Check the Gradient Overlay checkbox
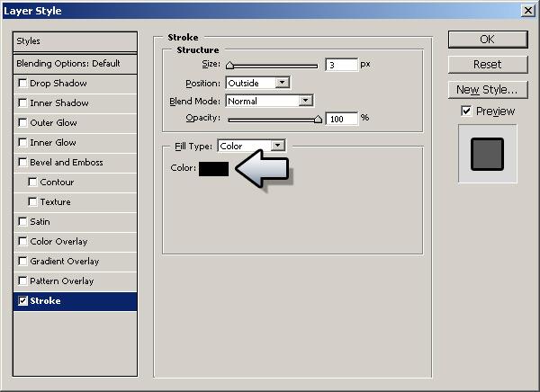 pos(22,262)
